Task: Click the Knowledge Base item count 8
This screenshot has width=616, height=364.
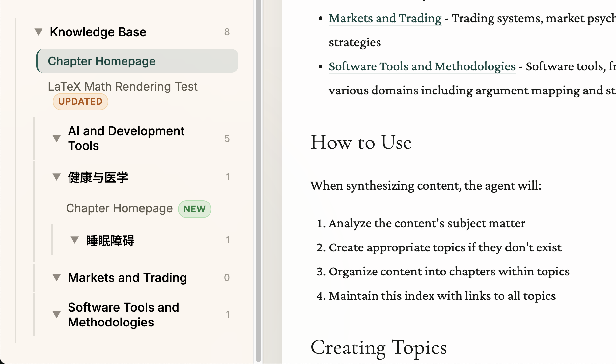Action: click(x=227, y=32)
